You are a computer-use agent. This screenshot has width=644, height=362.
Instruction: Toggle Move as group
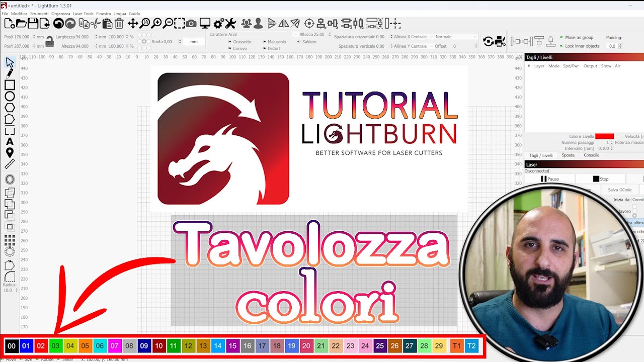point(576,37)
